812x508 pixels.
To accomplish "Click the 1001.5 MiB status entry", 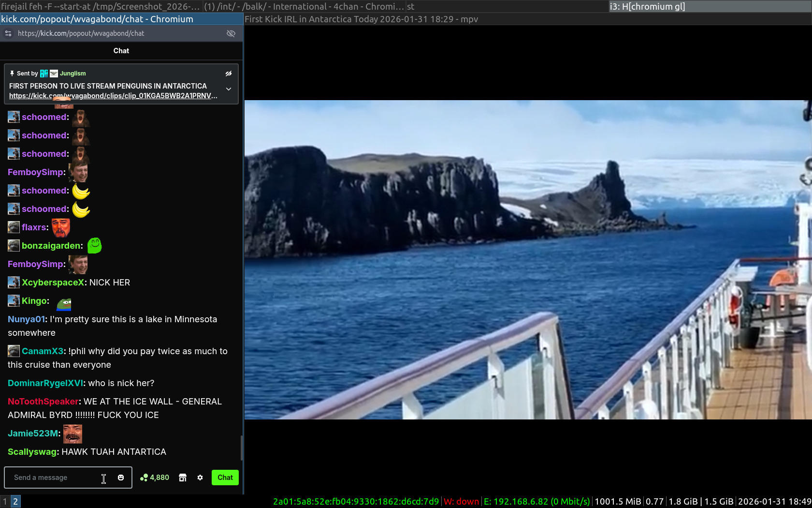I will (x=618, y=502).
